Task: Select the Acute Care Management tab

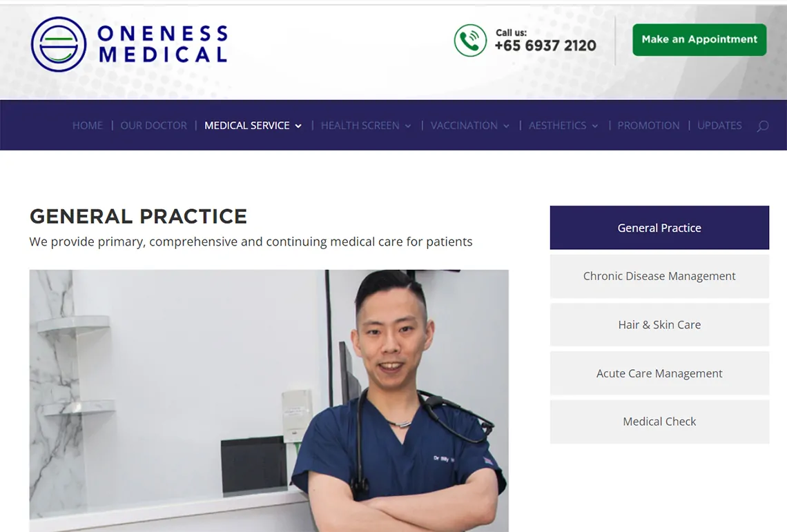Action: (x=659, y=373)
